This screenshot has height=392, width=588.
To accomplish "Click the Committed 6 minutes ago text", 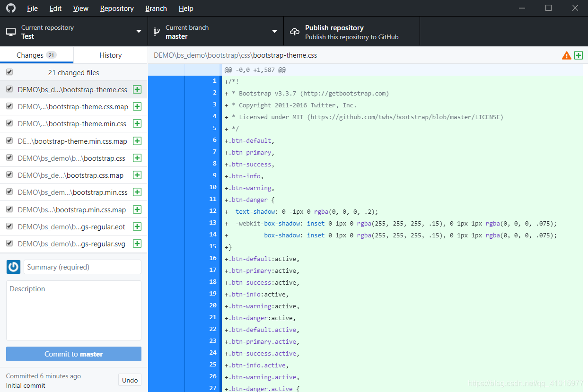I will (44, 376).
